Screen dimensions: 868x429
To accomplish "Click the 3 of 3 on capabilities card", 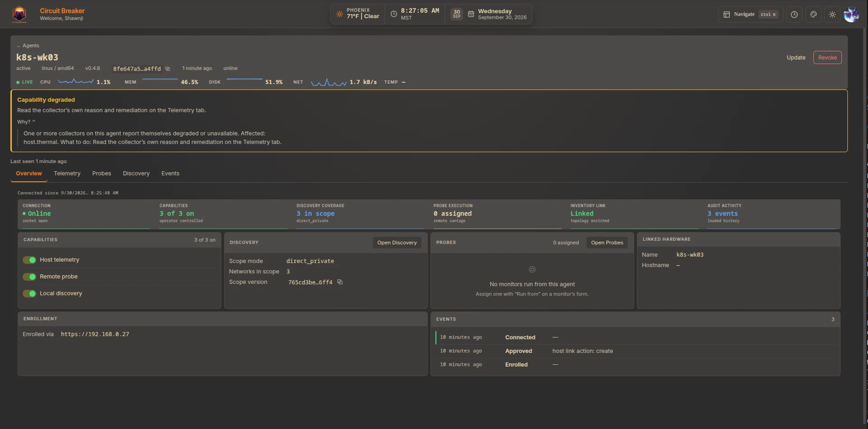I will pyautogui.click(x=223, y=214).
